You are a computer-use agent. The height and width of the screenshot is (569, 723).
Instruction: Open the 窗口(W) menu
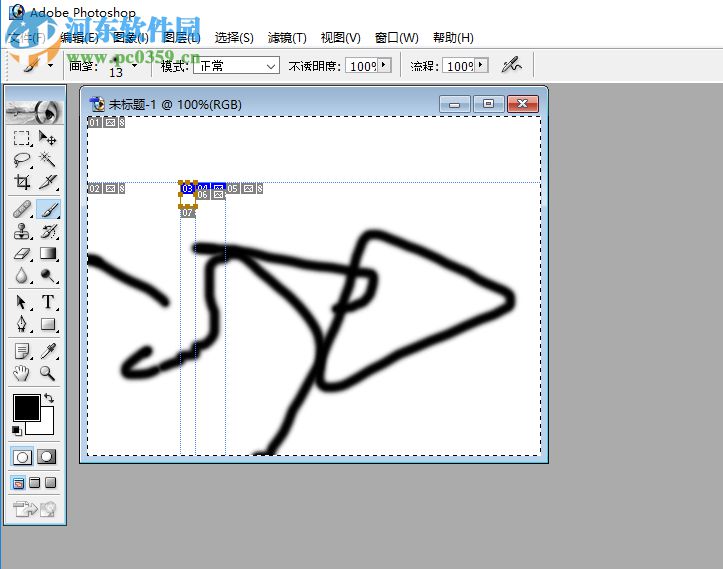pos(397,38)
